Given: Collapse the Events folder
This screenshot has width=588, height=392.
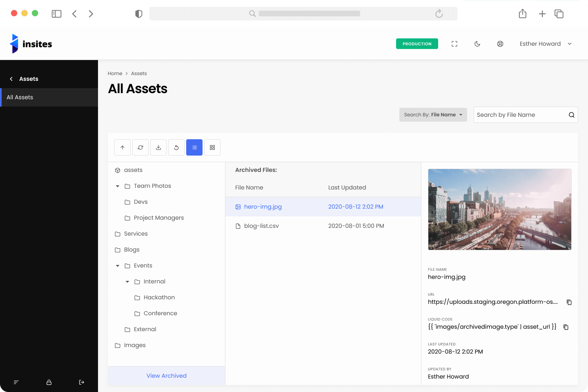Looking at the screenshot, I should 118,265.
